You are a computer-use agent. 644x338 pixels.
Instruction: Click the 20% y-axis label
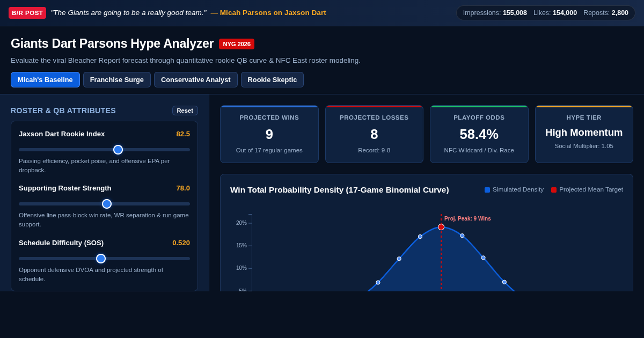click(241, 223)
